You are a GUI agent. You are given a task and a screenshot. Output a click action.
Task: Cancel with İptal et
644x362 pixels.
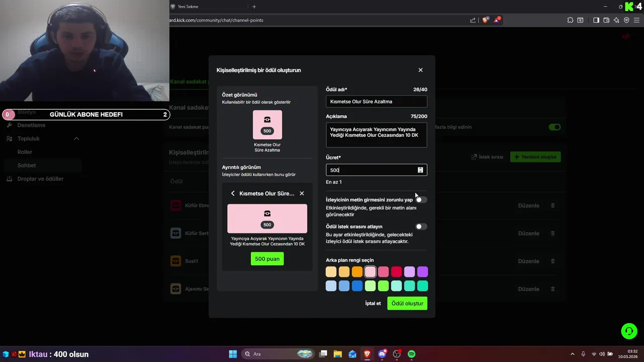coord(373,304)
